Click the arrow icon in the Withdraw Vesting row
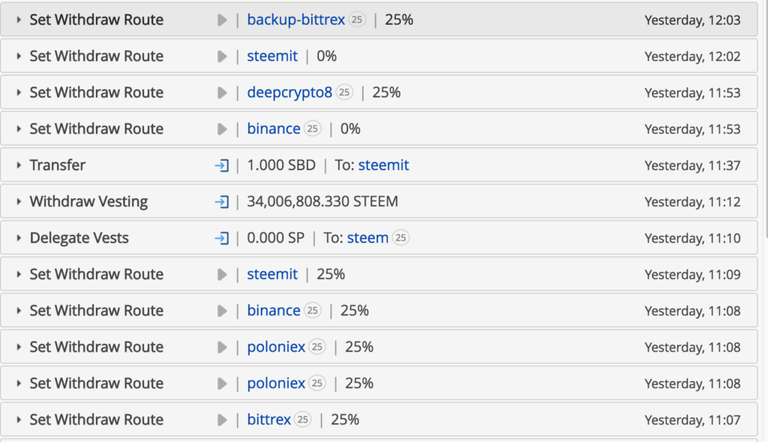This screenshot has width=768, height=442. [222, 202]
